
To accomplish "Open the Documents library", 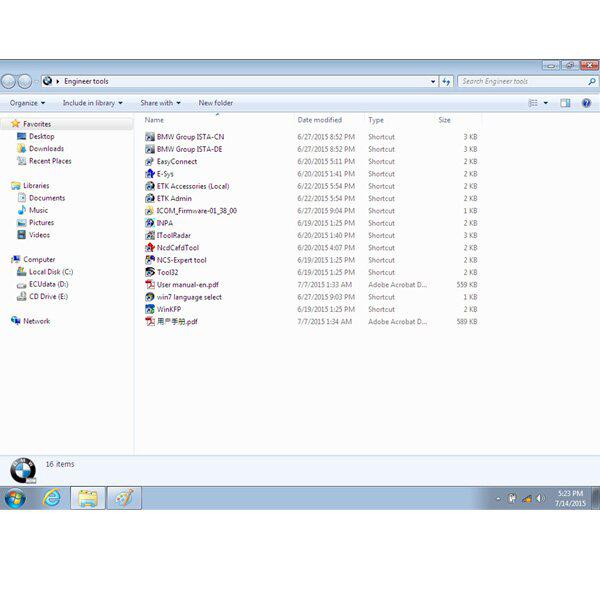I will (x=47, y=198).
